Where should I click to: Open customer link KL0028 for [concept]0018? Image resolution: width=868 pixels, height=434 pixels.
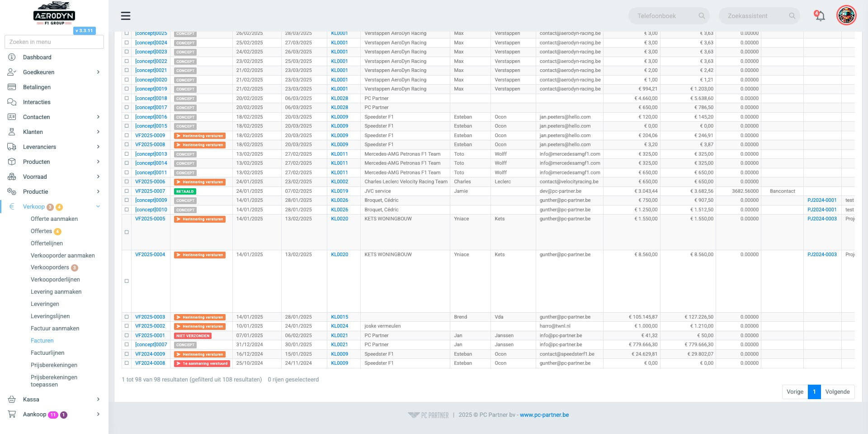click(340, 98)
